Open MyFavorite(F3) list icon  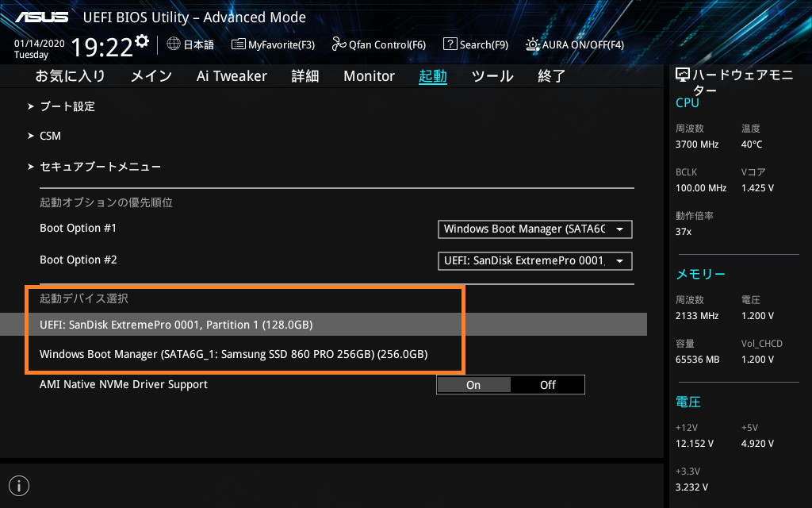[x=238, y=44]
